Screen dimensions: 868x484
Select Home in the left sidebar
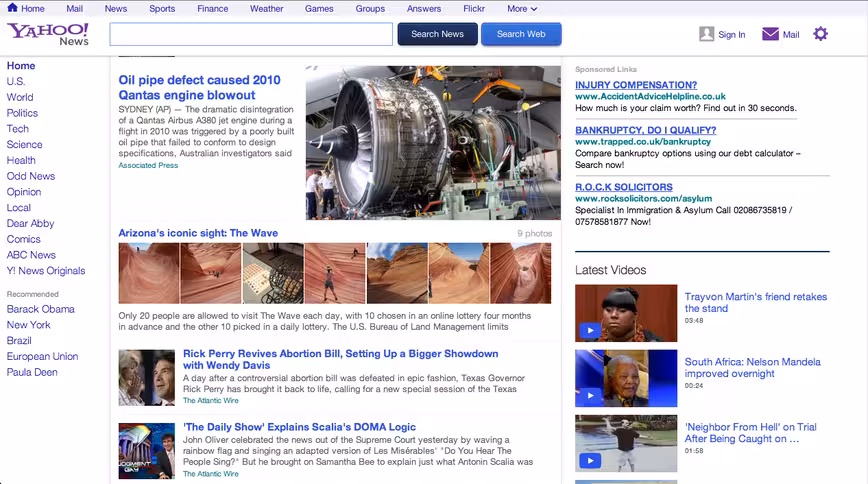coord(21,65)
